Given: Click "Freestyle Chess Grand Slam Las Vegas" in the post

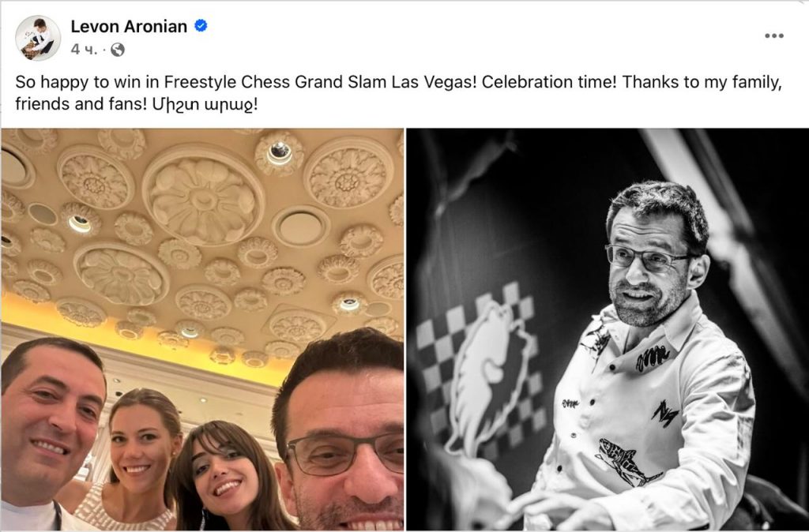Looking at the screenshot, I should click(x=321, y=82).
